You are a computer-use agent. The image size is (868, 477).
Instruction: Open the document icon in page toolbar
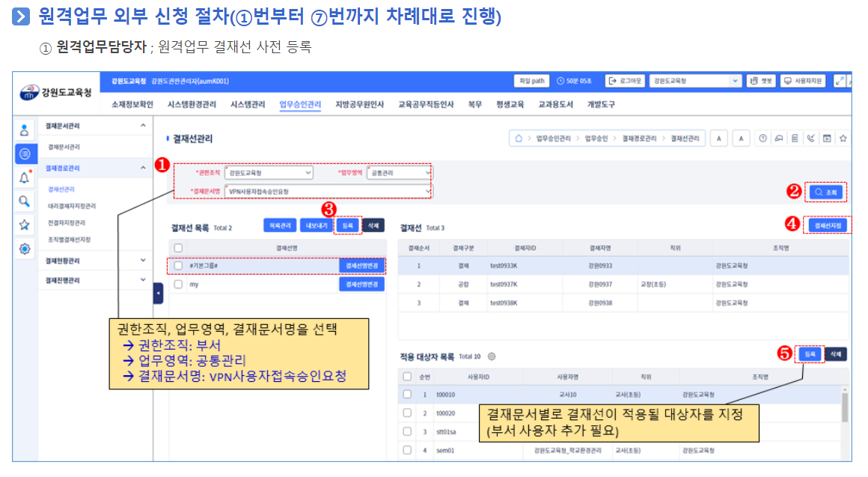pyautogui.click(x=795, y=139)
